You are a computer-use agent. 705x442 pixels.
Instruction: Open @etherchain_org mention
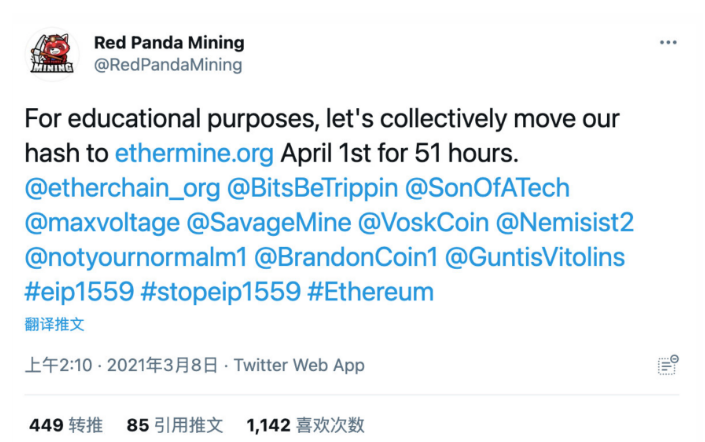click(122, 188)
